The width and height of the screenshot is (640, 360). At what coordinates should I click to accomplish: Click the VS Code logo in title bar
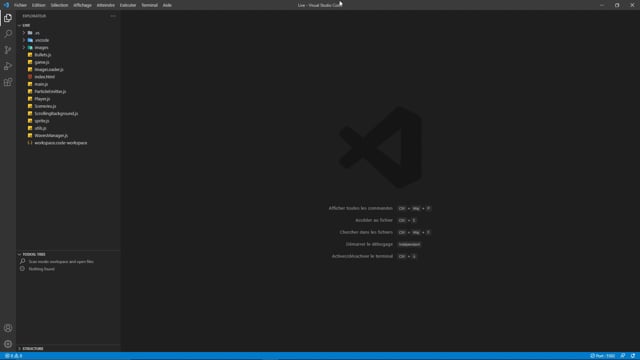tap(6, 5)
